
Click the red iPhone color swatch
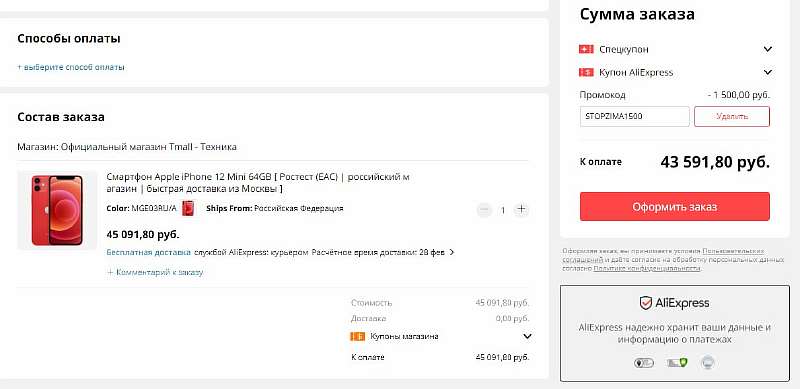(x=189, y=208)
